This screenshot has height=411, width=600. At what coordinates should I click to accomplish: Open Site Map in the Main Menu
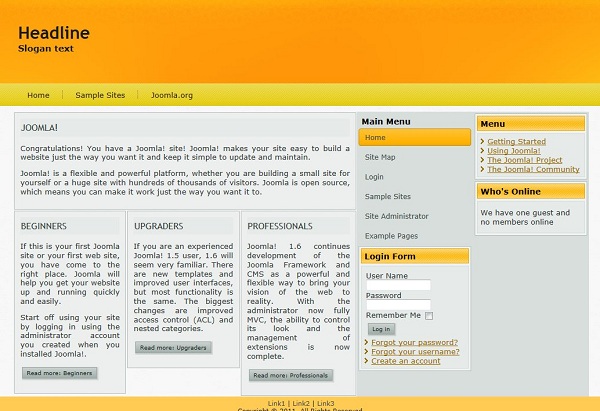point(380,157)
